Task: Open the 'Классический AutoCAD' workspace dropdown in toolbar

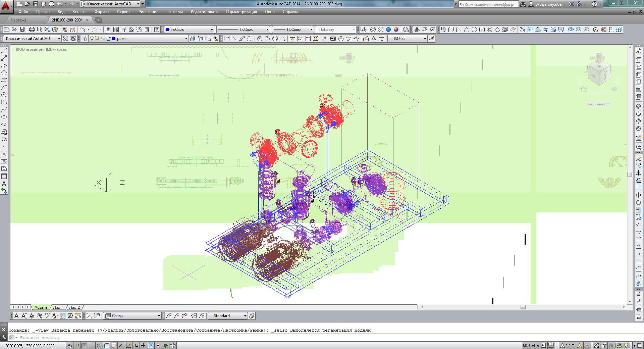Action: (33, 39)
